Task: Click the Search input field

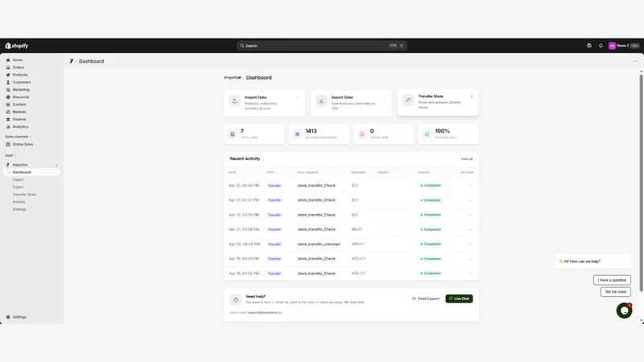Action: click(322, 46)
